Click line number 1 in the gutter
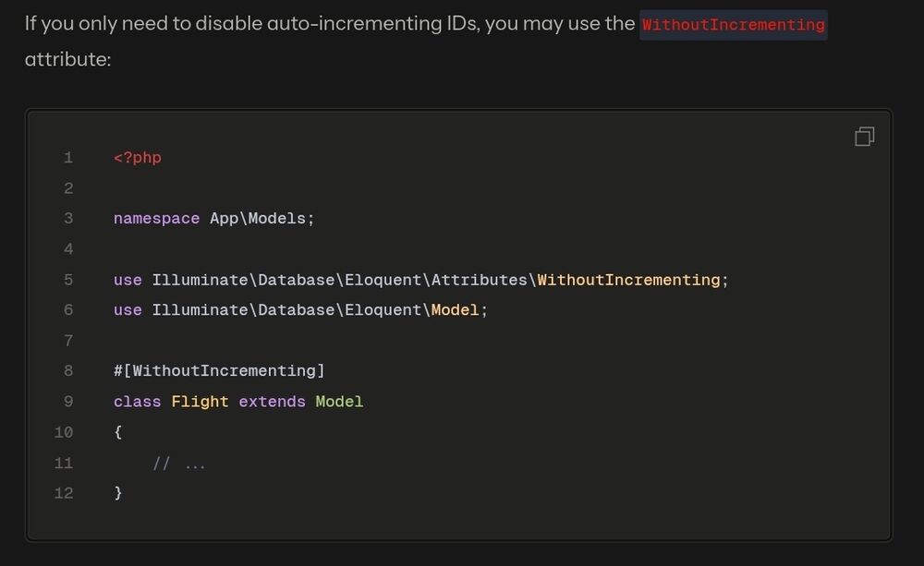Screen dimensions: 924x566 (68, 158)
